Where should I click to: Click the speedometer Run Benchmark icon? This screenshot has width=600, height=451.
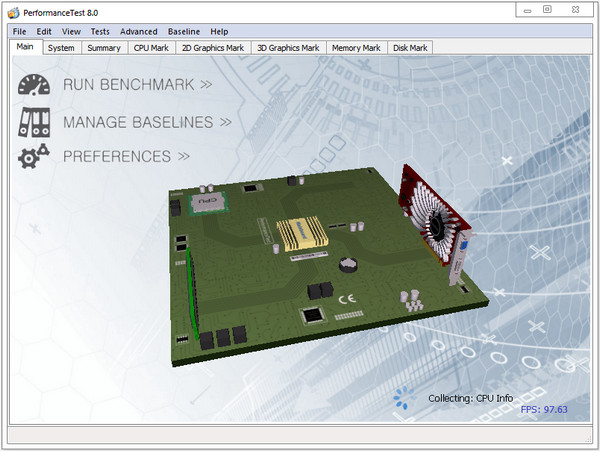(34, 85)
